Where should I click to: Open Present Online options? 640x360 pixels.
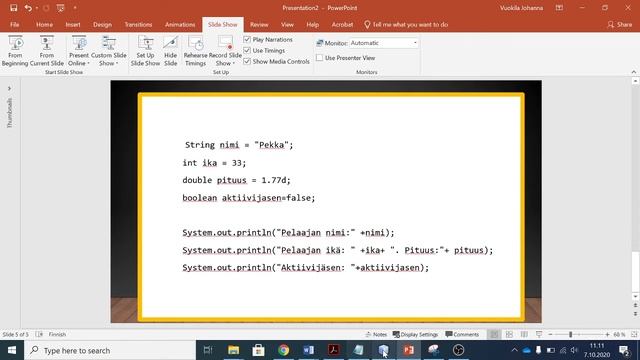(x=78, y=51)
